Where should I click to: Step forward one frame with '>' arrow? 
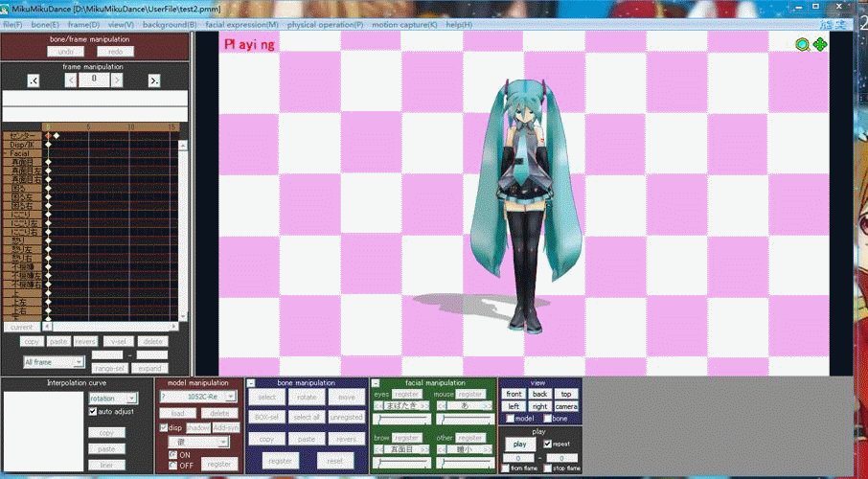point(117,80)
